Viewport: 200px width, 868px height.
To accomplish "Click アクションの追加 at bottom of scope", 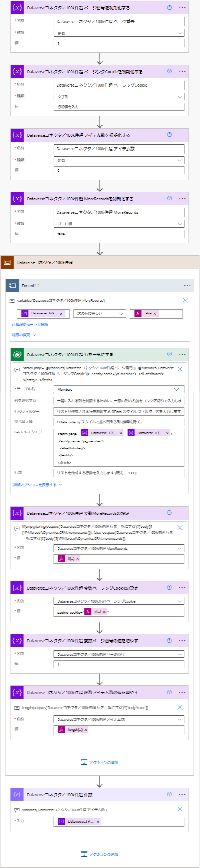I will click(100, 854).
